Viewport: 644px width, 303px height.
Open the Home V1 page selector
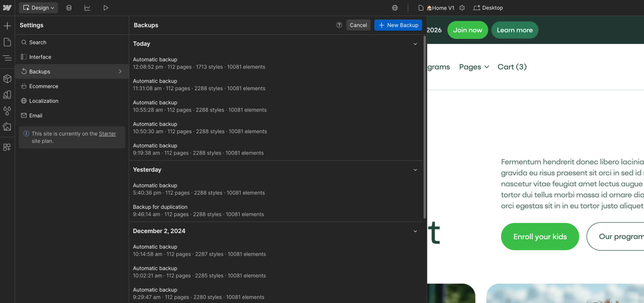(436, 8)
